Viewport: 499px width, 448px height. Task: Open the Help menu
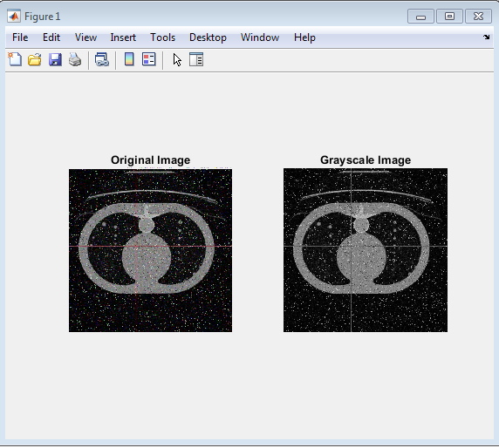[304, 37]
